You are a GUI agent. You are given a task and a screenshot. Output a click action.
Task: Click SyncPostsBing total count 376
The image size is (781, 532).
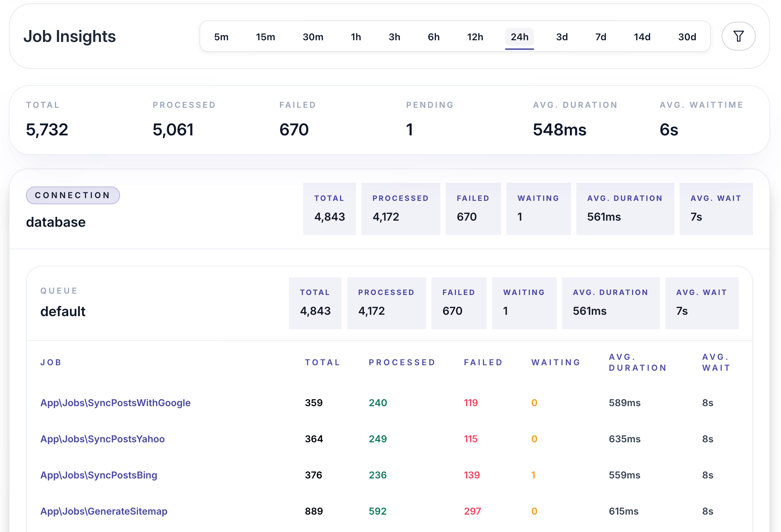click(x=314, y=475)
